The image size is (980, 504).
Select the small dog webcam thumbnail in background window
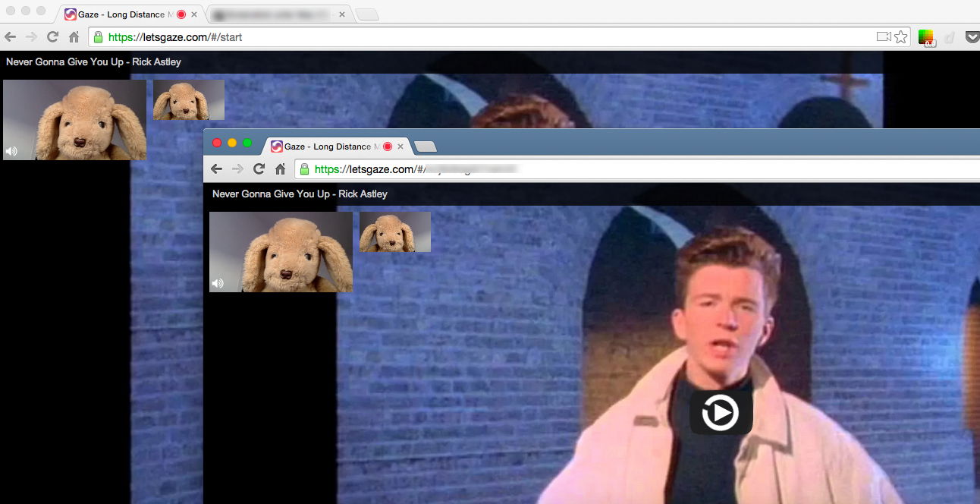click(189, 99)
